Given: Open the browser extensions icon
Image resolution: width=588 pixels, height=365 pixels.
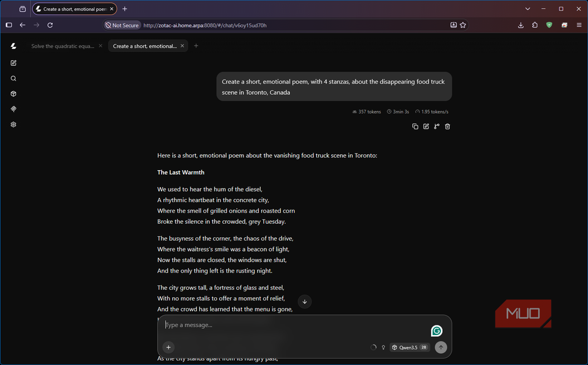Looking at the screenshot, I should pos(534,25).
